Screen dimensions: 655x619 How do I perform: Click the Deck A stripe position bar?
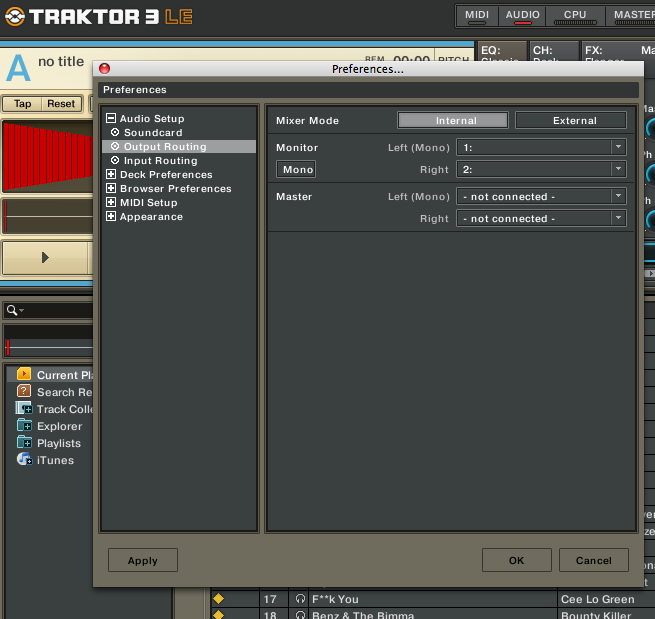click(48, 216)
